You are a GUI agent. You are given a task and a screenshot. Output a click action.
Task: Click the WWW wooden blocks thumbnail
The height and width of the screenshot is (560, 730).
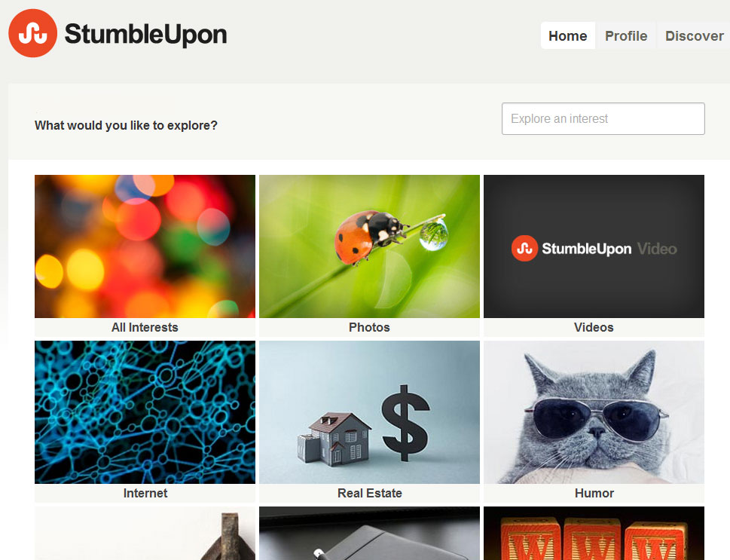[594, 534]
